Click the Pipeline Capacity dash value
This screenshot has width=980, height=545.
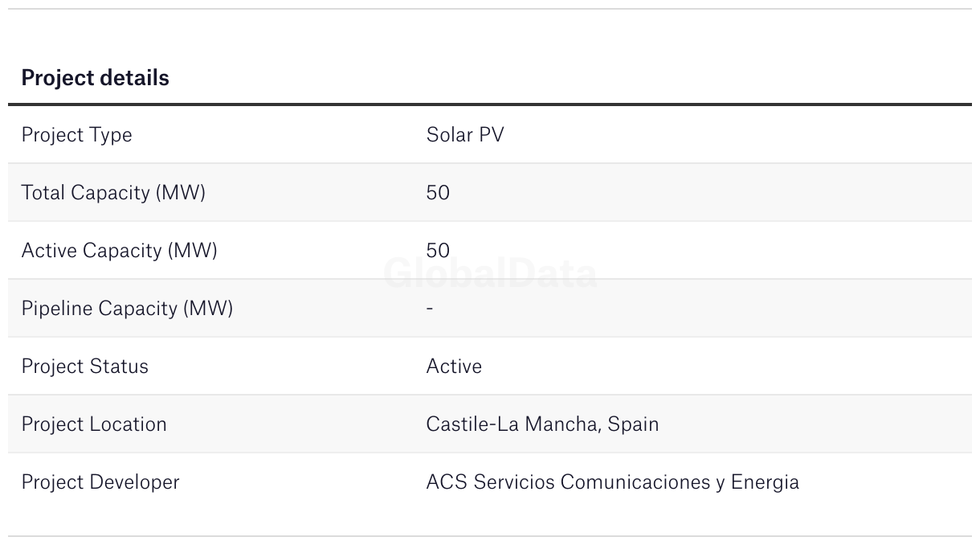pos(430,309)
